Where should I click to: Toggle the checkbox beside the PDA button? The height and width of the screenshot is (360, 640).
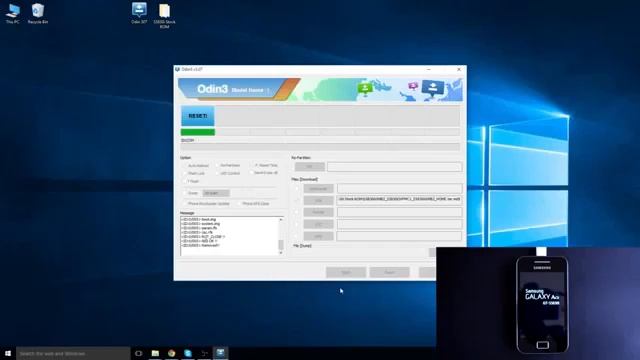click(x=297, y=200)
